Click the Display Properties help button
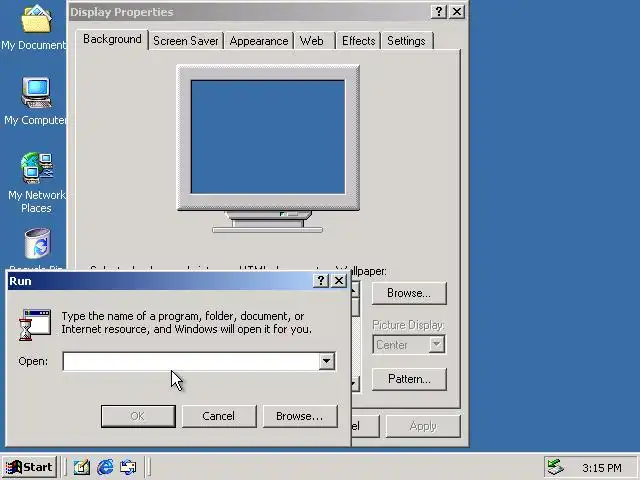 [x=439, y=12]
